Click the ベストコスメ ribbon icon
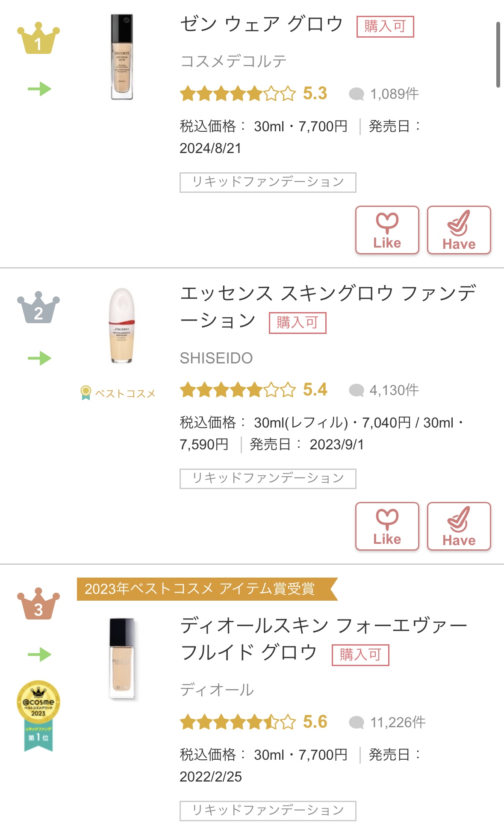504x823 pixels. (85, 393)
